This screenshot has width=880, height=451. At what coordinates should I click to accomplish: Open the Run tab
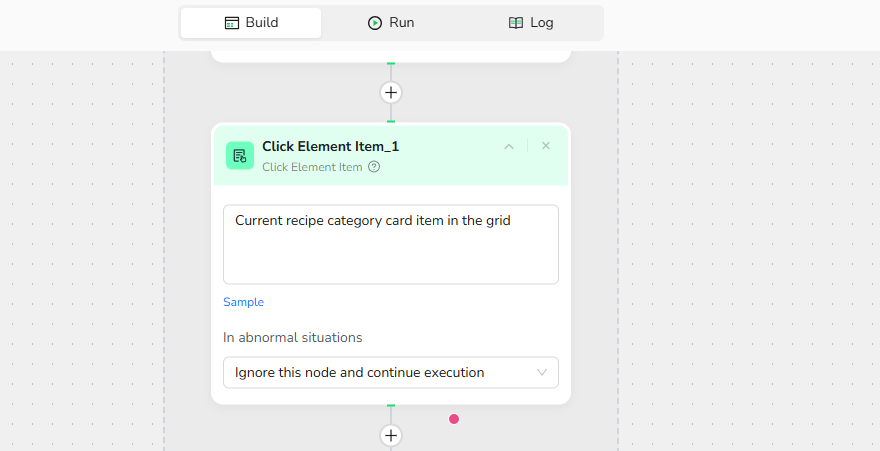[391, 23]
